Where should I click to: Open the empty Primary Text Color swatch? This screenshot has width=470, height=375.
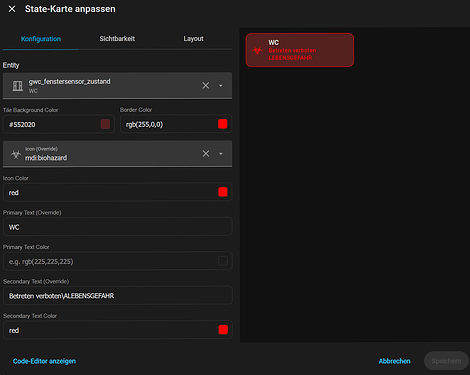tap(223, 261)
